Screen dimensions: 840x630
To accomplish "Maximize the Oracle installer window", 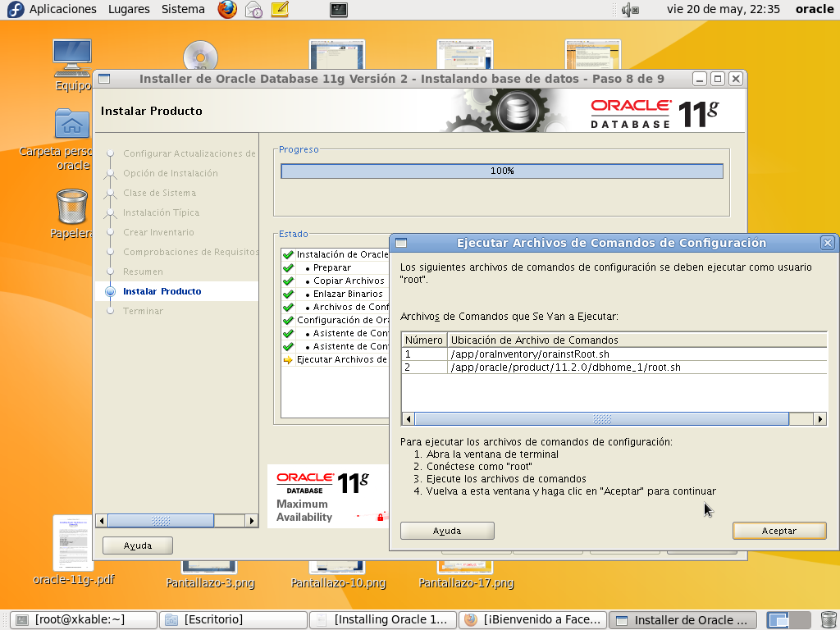I will tap(718, 79).
